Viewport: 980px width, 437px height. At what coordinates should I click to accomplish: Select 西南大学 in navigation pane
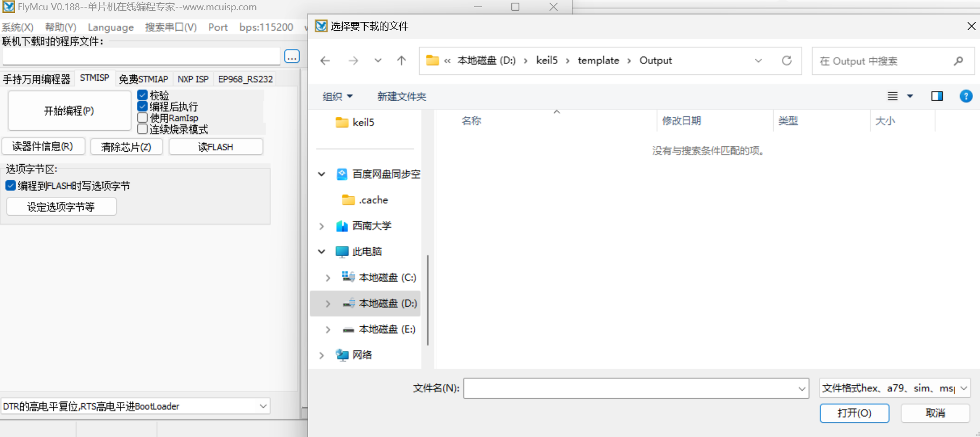[x=364, y=225]
